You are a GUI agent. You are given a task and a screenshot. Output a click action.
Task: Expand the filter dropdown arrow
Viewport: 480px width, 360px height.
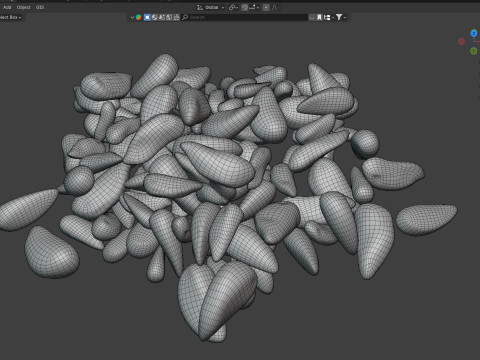[345, 17]
